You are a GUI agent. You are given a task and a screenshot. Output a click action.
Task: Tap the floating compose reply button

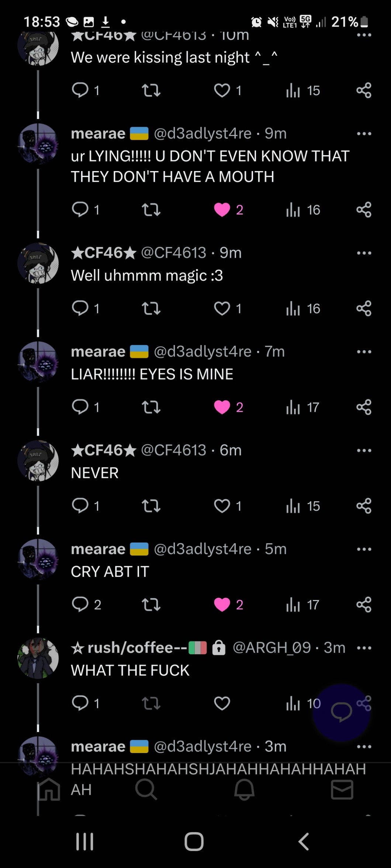click(341, 712)
